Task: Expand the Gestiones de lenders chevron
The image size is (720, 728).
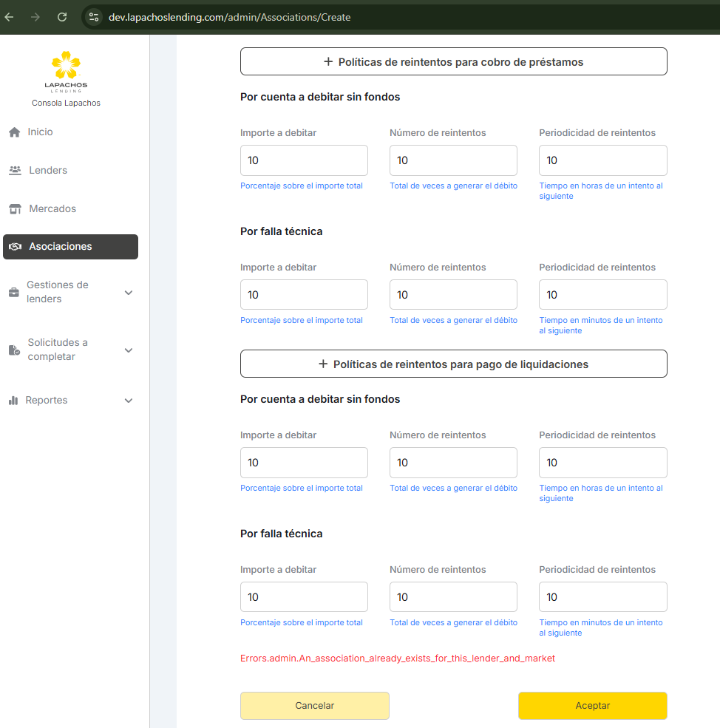Action: coord(129,293)
